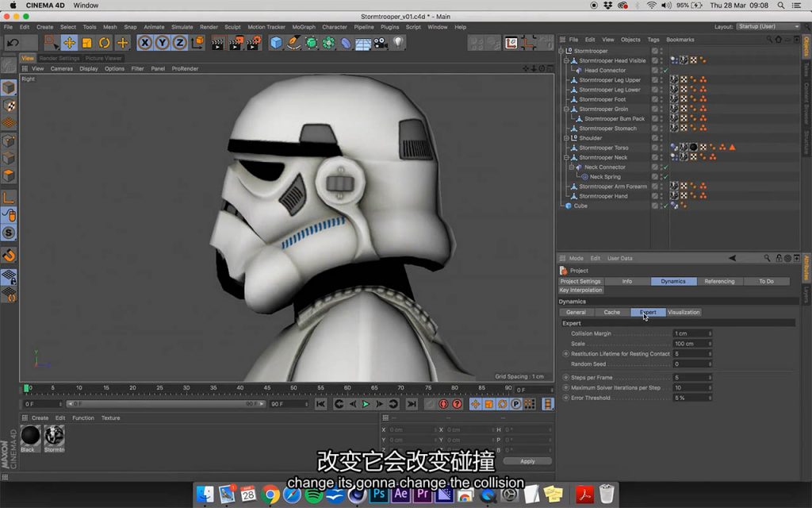Image resolution: width=812 pixels, height=508 pixels.
Task: Collapse the Stormtrooper Neck hierarchy
Action: (566, 157)
